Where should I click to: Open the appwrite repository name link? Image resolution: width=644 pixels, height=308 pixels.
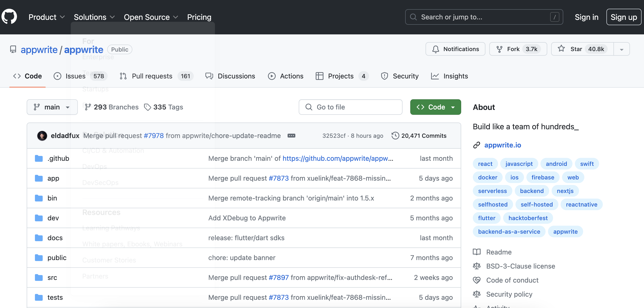point(83,49)
